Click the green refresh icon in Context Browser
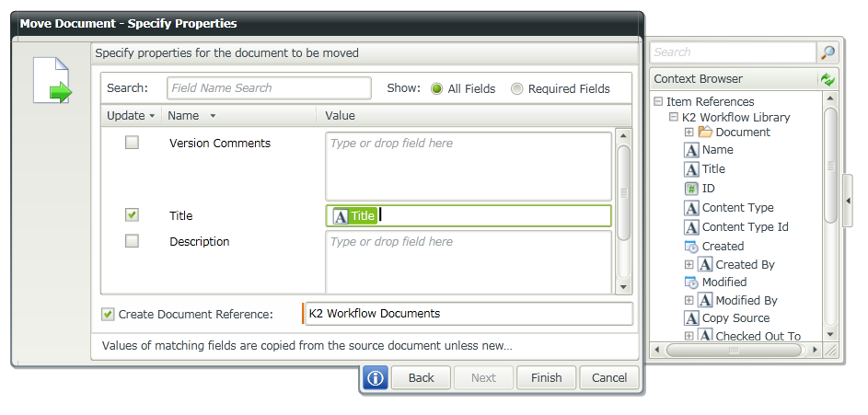This screenshot has width=868, height=415. (x=828, y=79)
